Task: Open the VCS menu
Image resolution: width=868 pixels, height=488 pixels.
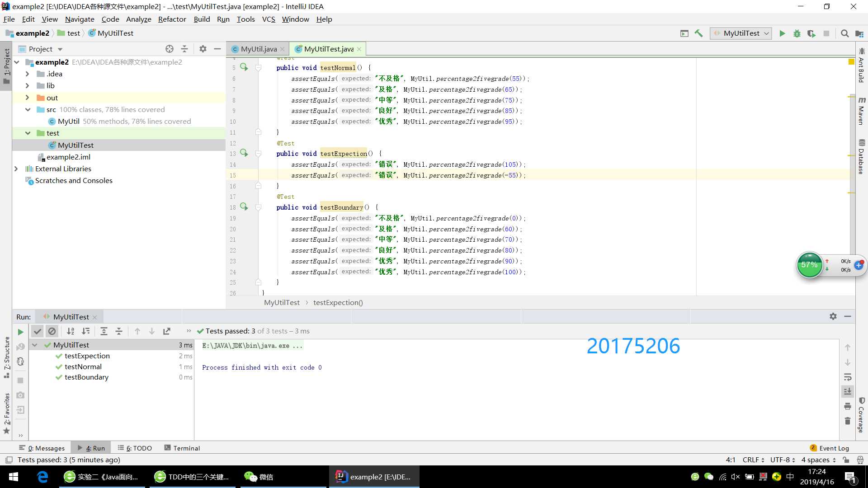Action: 269,19
